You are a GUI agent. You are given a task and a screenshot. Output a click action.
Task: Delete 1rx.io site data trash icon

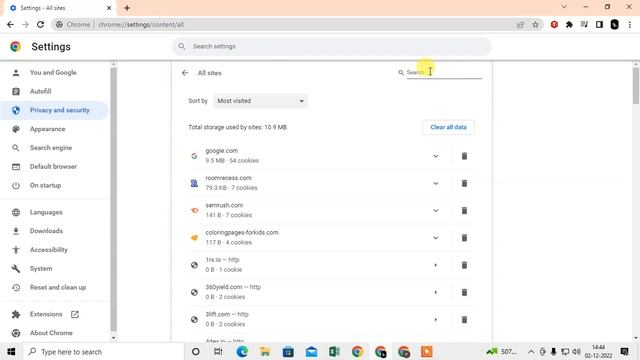464,265
